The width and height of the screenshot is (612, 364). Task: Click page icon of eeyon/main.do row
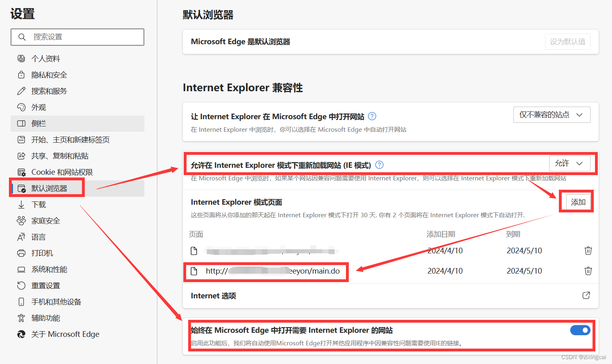tap(194, 271)
